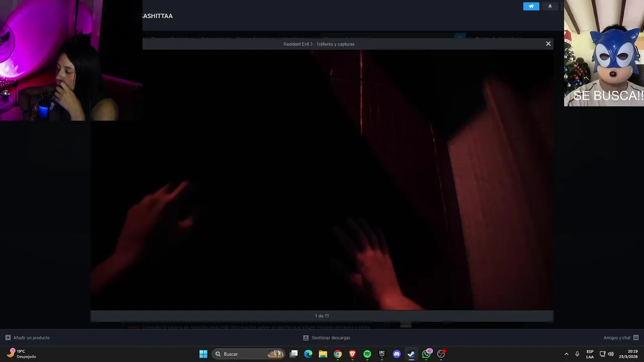Switch the ESP LAA keyboard language

(590, 354)
